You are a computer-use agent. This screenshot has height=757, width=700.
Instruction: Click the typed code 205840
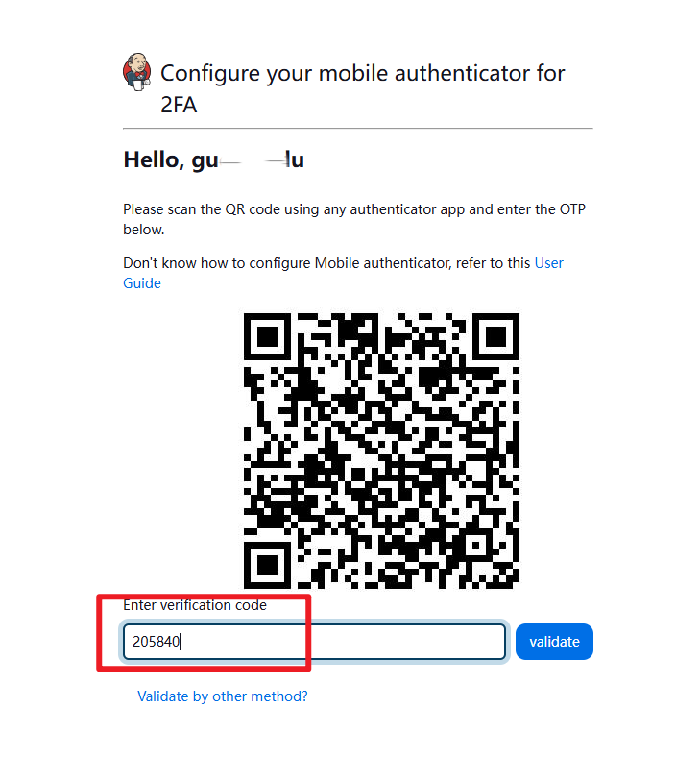(156, 642)
